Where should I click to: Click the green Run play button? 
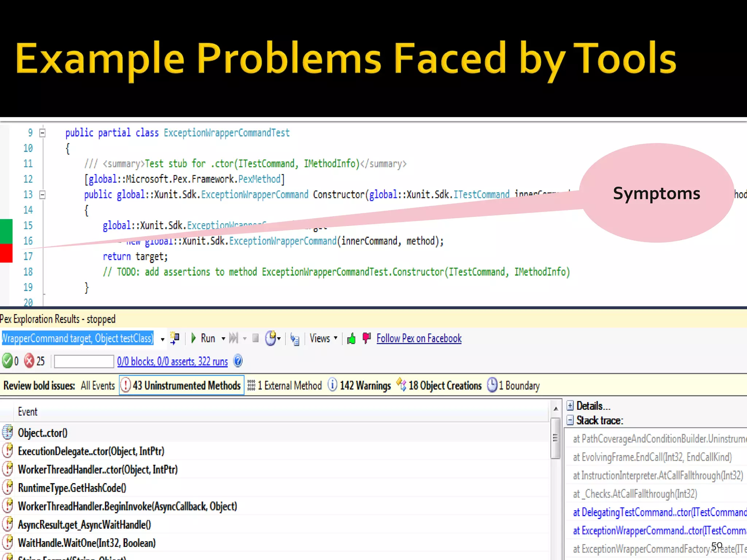194,338
